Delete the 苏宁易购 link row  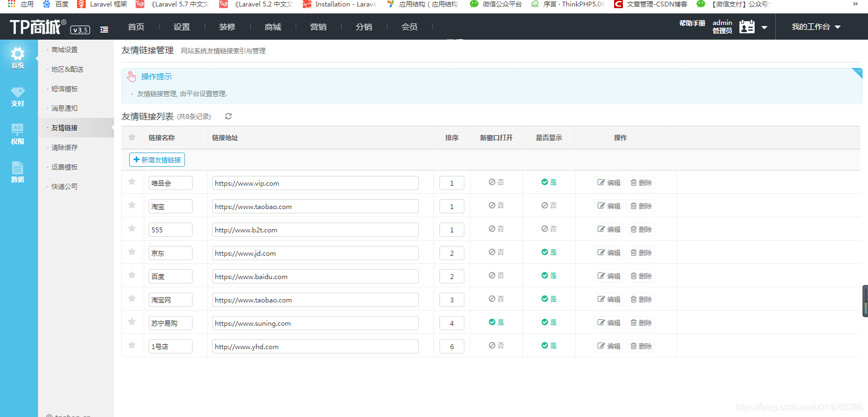[641, 323]
